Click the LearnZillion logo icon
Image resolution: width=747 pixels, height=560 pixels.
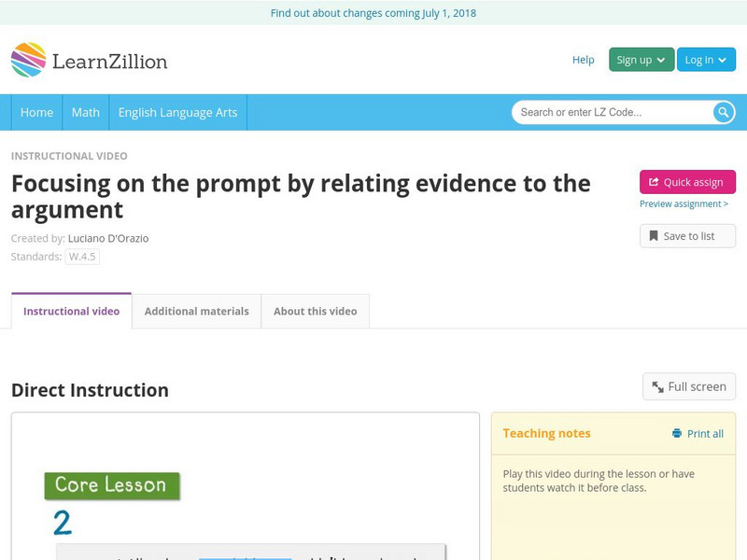coord(28,60)
